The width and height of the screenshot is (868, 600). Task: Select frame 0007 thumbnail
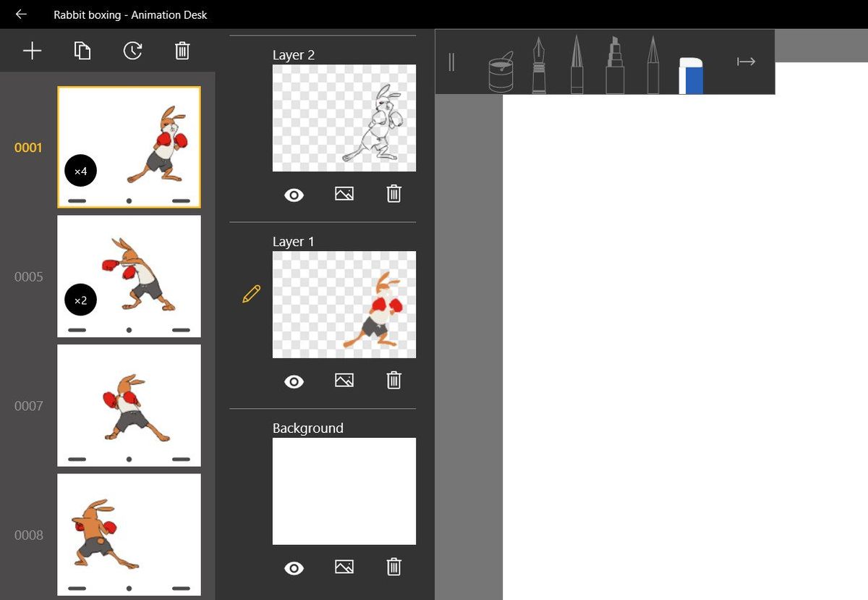tap(129, 405)
